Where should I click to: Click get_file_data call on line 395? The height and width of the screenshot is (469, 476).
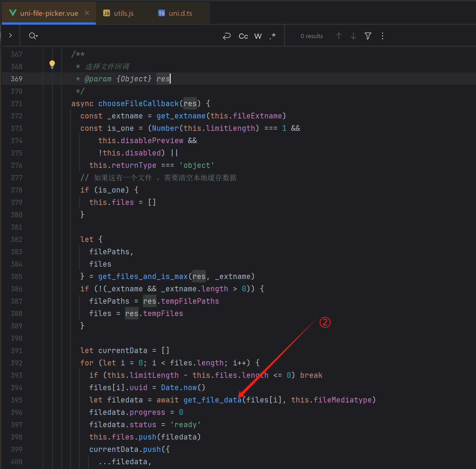click(212, 400)
